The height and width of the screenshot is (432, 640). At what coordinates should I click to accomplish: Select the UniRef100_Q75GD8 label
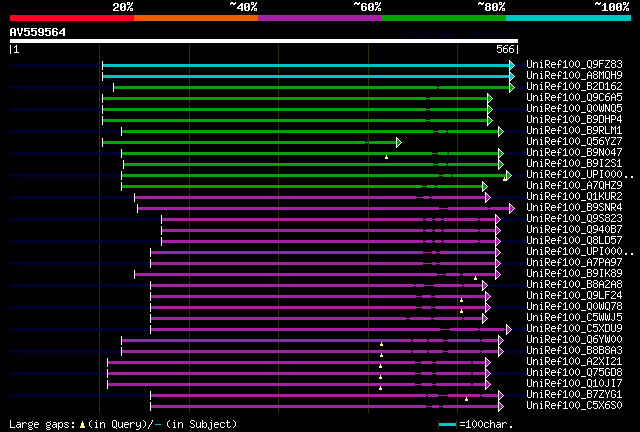pos(574,373)
